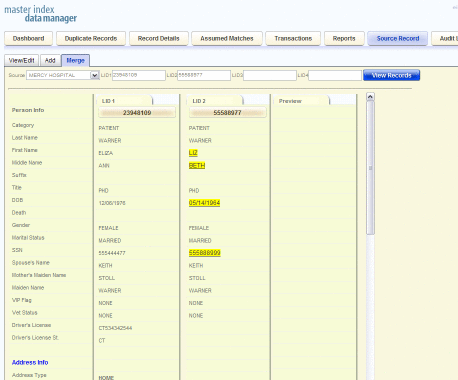
Task: Click LID 1 address type HOME
Action: pos(106,378)
